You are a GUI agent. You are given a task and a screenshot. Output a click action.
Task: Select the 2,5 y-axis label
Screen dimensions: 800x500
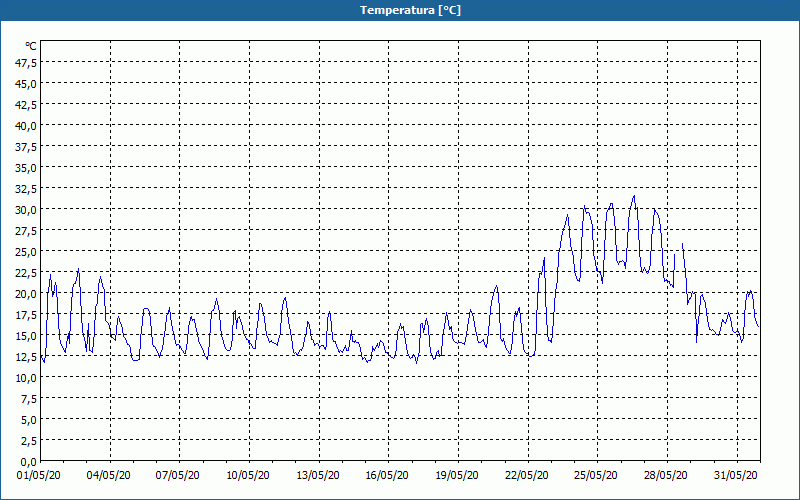(x=28, y=441)
